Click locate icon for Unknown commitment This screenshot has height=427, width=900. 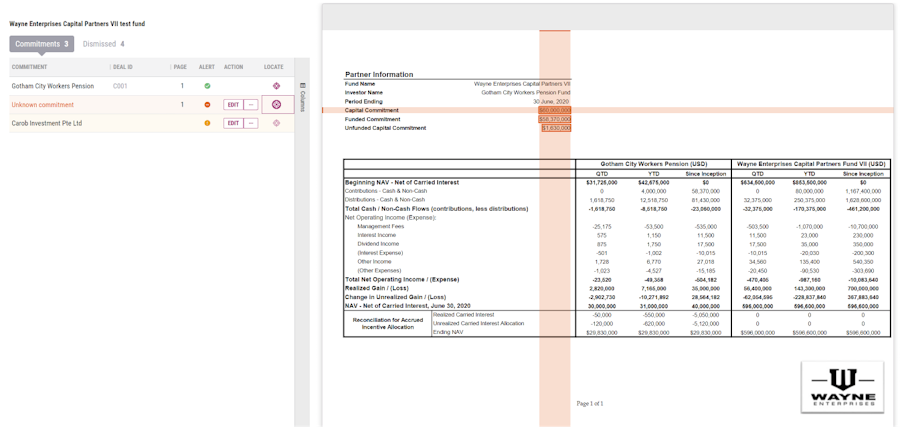pos(277,104)
